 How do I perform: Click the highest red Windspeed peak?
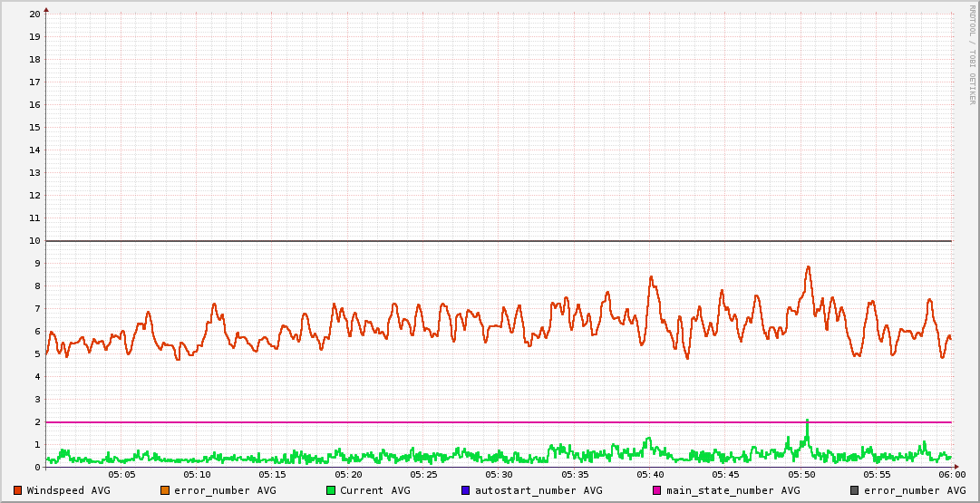[808, 267]
